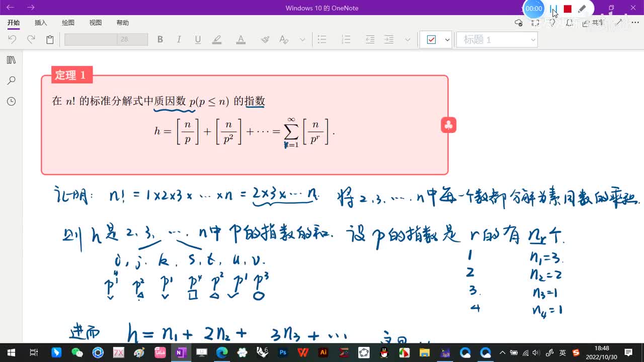Open the 帮助 tab
644x362 pixels.
[122, 23]
